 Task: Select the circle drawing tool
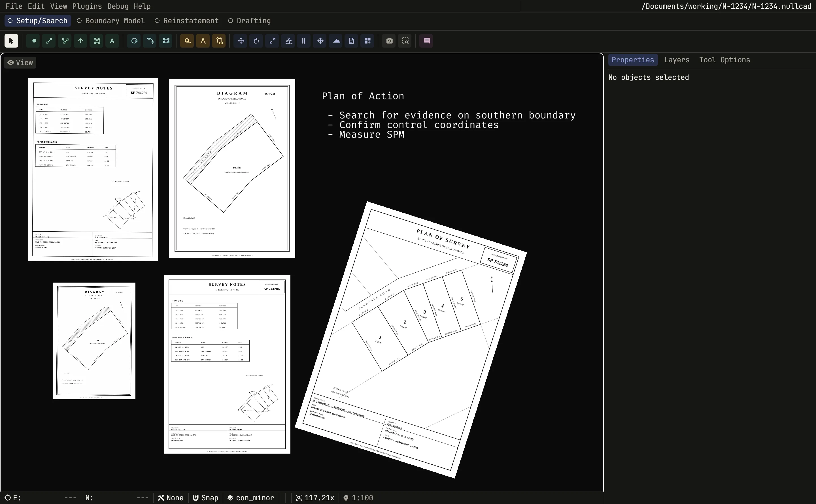[x=134, y=41]
